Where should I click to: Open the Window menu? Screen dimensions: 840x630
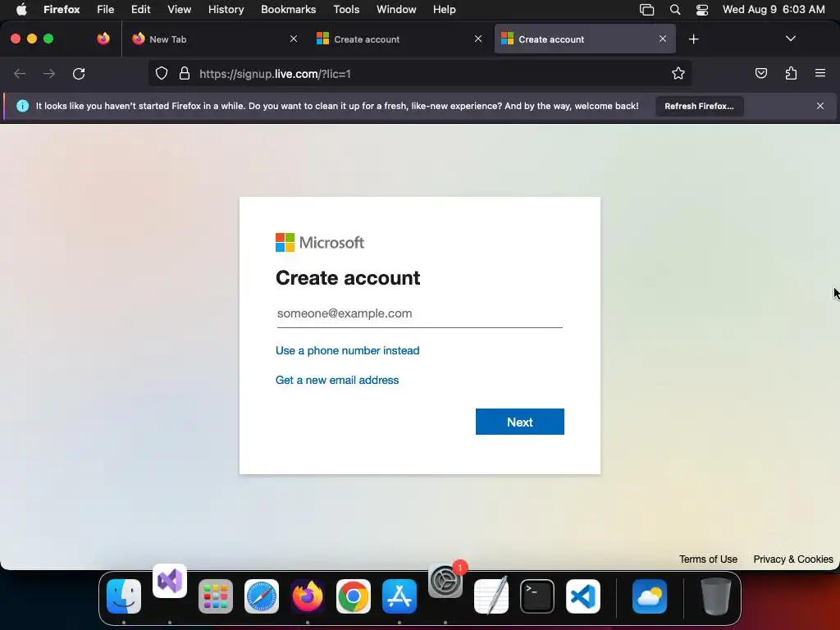pos(396,9)
